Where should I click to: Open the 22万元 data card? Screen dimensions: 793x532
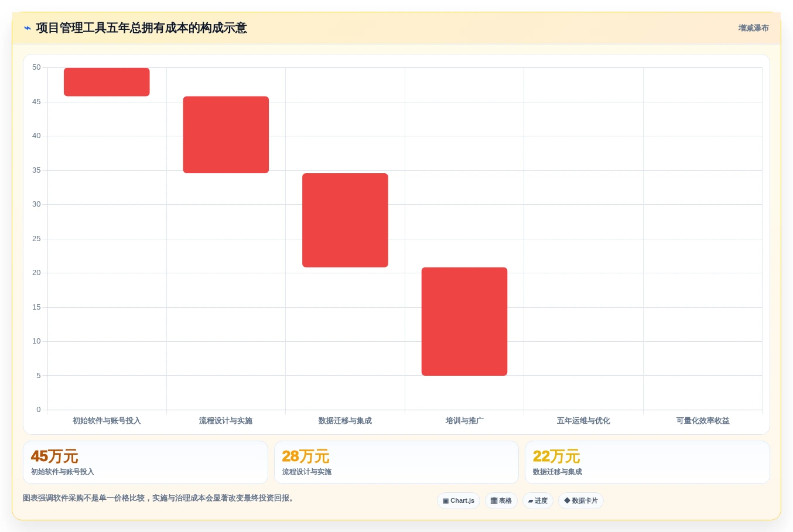click(x=647, y=462)
